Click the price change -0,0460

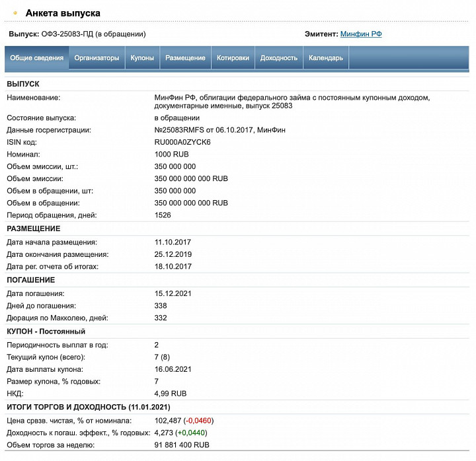[x=198, y=421]
